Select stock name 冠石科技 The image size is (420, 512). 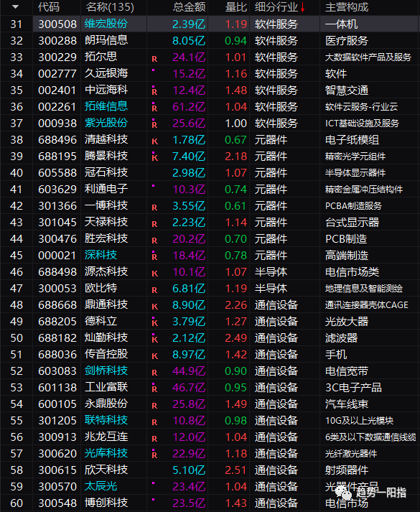click(106, 172)
